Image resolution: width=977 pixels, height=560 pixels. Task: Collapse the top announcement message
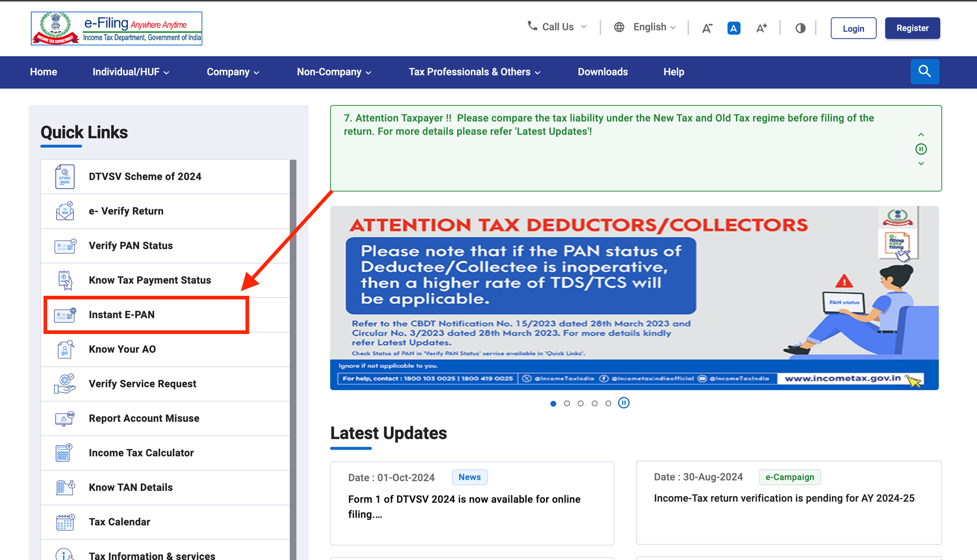pos(923,133)
